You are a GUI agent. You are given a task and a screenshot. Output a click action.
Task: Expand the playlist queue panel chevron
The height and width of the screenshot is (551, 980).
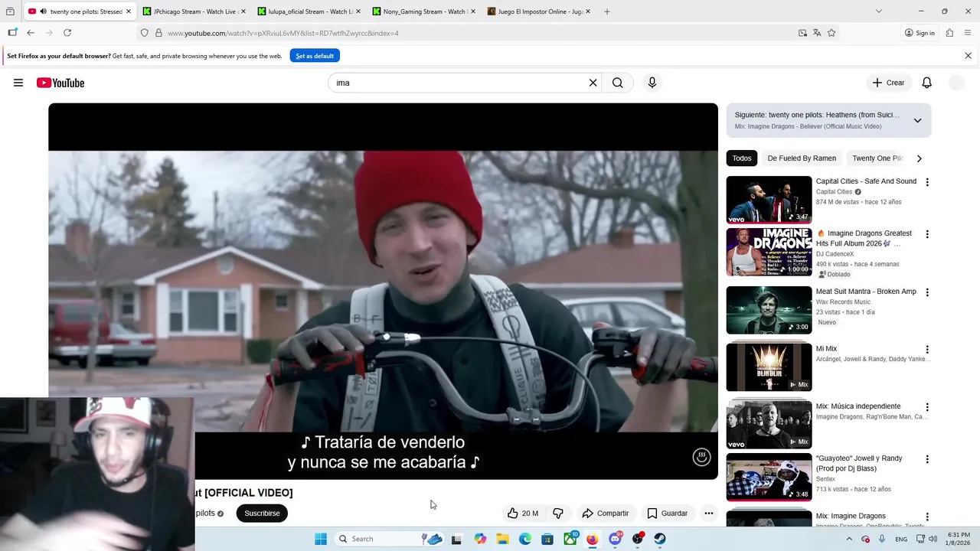coord(917,120)
